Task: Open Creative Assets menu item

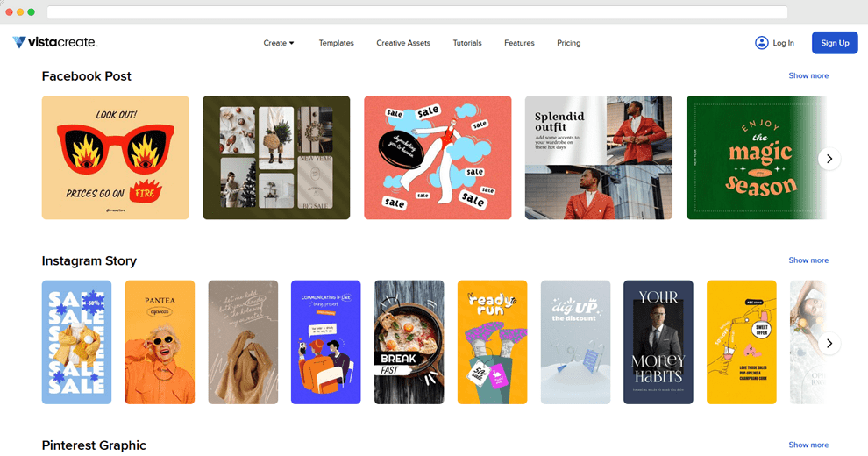Action: click(403, 43)
